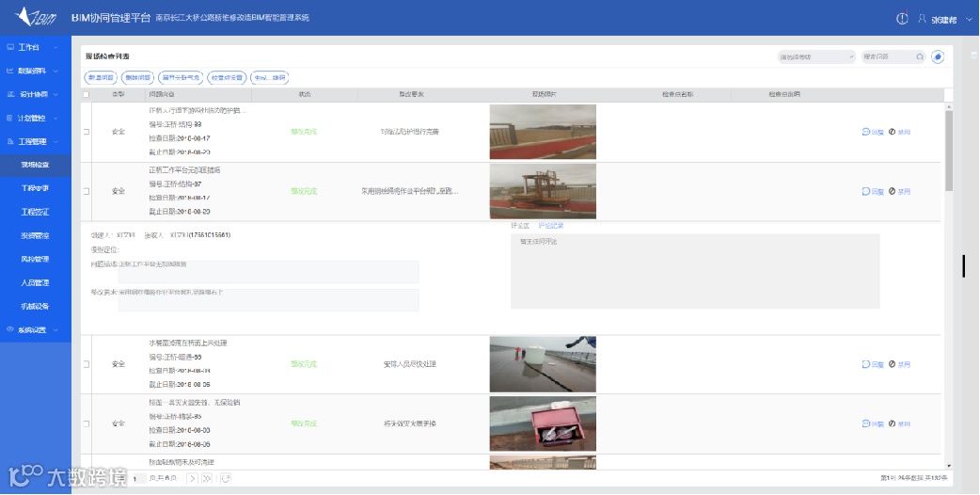Toggle the select-all checkbox in table header
The image size is (980, 495).
click(87, 95)
